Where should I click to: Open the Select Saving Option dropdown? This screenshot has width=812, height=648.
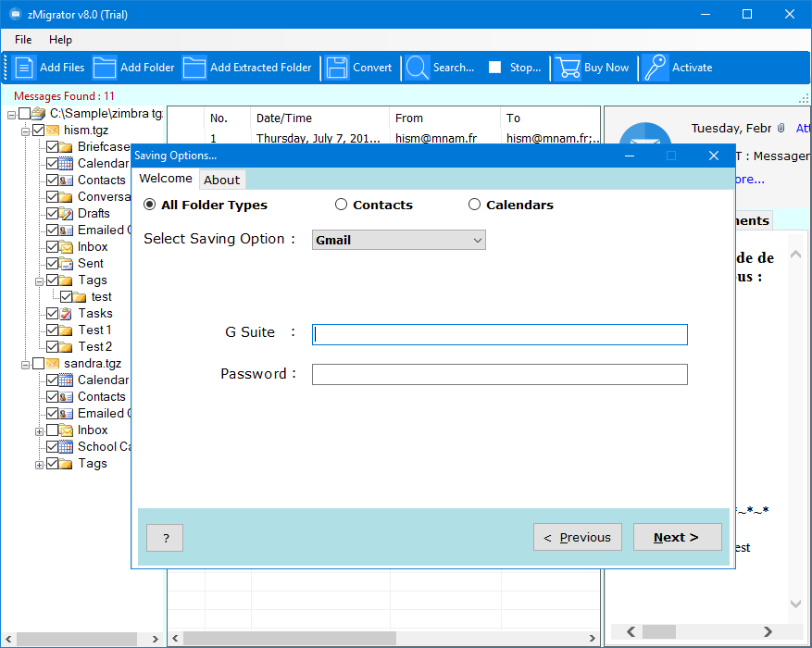[x=399, y=240]
